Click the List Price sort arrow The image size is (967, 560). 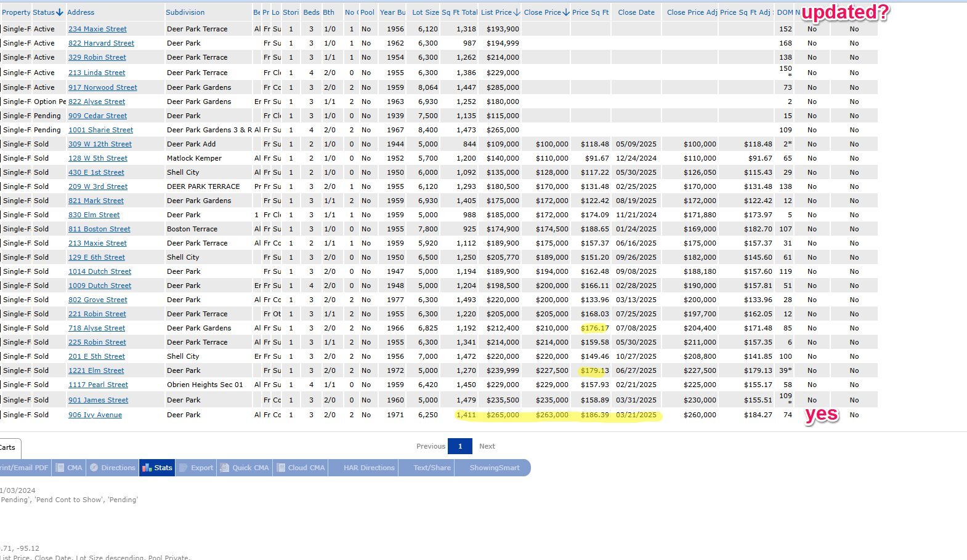click(x=517, y=12)
